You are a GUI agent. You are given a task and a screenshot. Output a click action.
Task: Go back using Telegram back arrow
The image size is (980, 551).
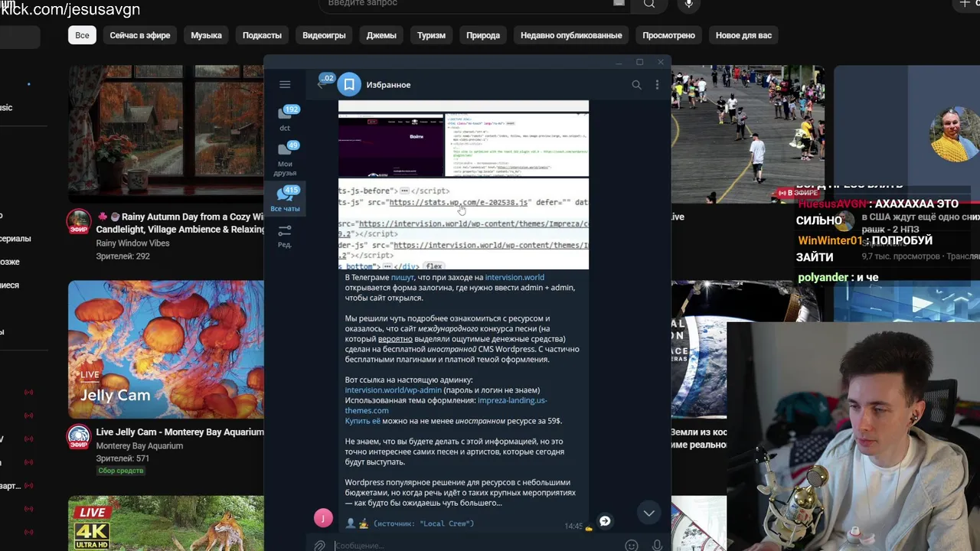pos(321,85)
